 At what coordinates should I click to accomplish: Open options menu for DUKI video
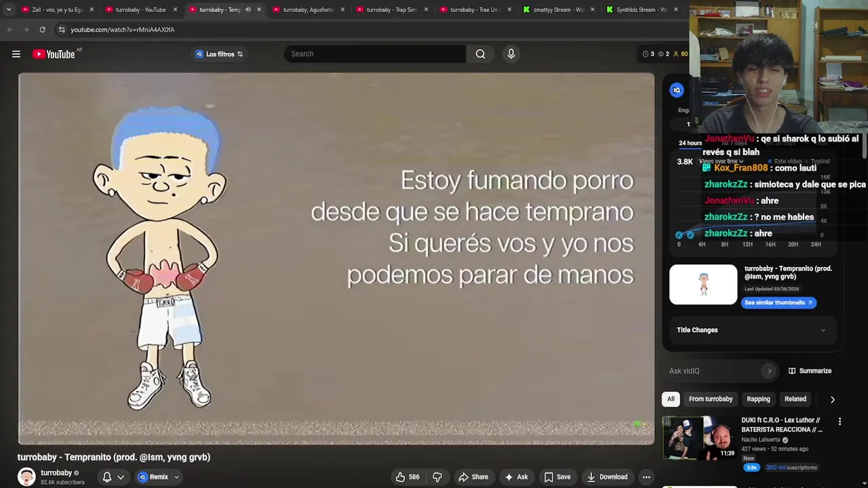840,422
